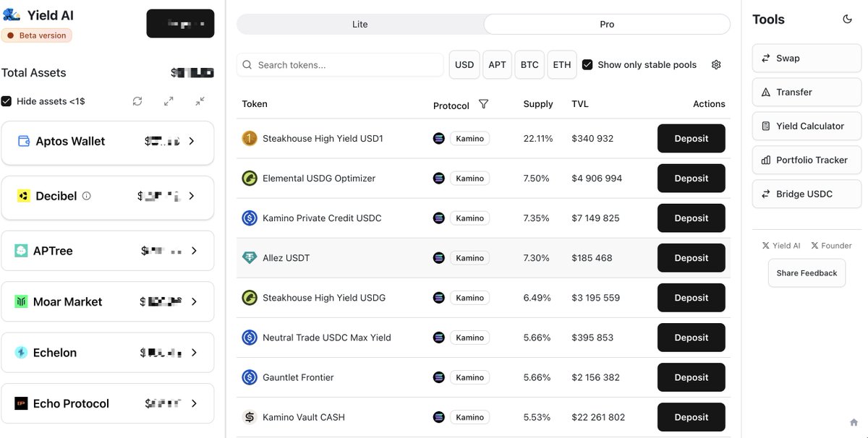Viewport: 868px width, 438px height.
Task: Open the Yield AI X link
Action: point(781,246)
